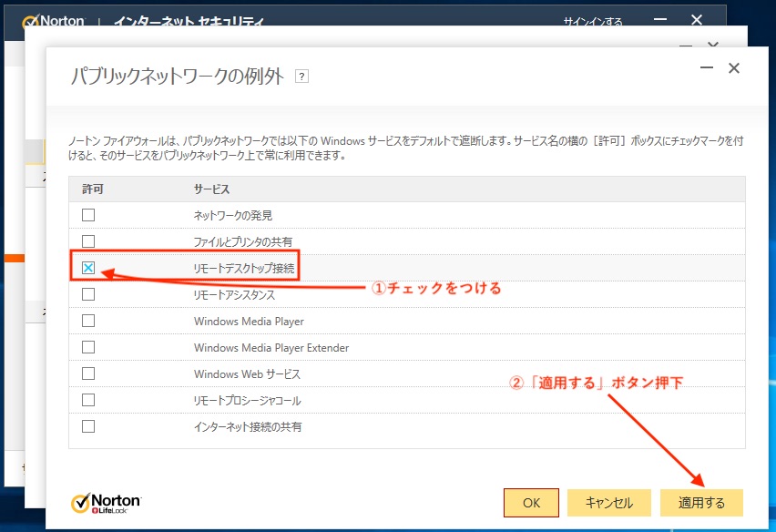Click the サービス column header
Viewport: 776px width, 532px height.
tap(212, 189)
